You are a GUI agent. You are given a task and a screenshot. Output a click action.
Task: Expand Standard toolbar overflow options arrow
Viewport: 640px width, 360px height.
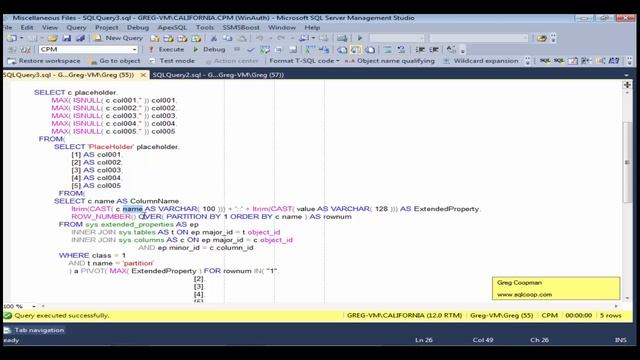point(553,38)
